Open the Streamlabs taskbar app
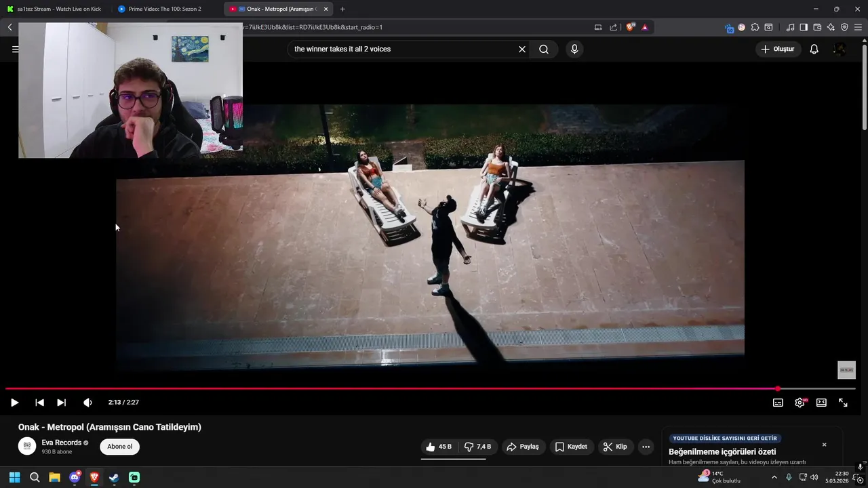 [x=134, y=477]
